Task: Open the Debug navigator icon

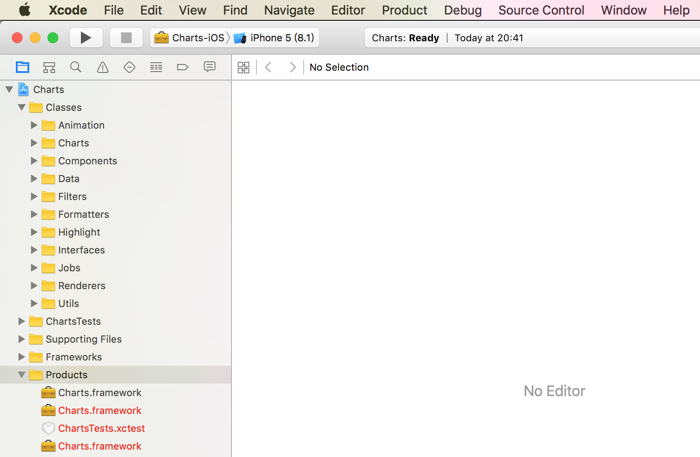Action: [x=156, y=67]
